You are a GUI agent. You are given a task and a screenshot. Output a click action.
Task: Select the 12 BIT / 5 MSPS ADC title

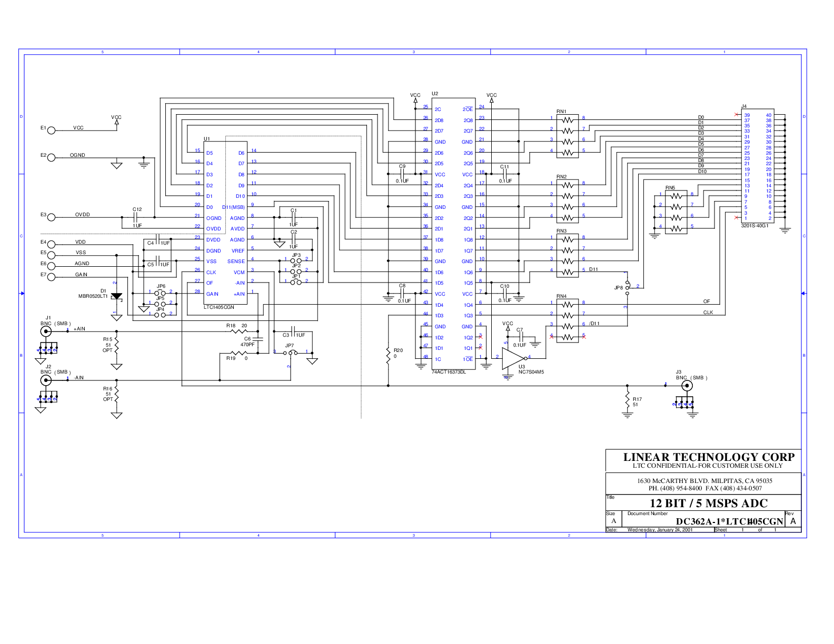tap(709, 504)
